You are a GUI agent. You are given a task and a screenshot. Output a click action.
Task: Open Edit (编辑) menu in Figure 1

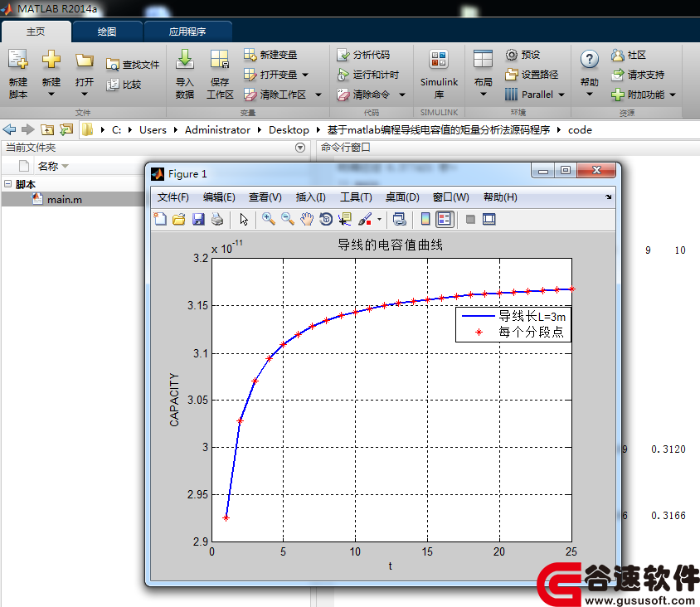click(x=219, y=197)
